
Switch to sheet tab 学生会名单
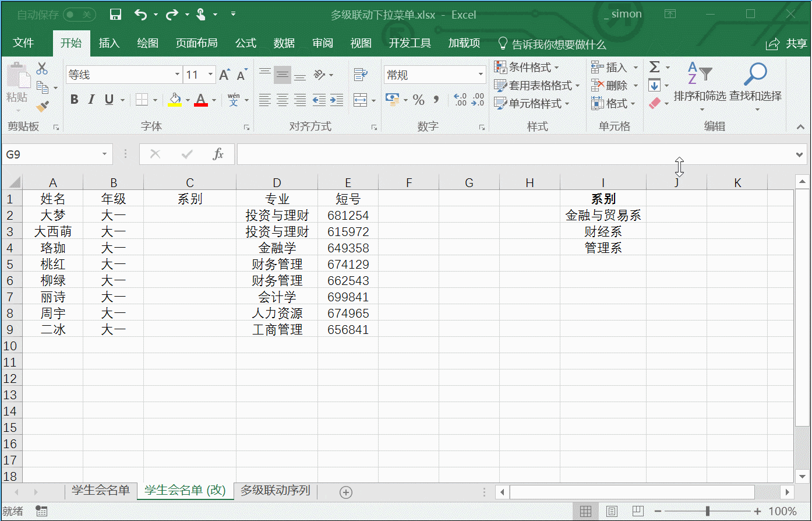[101, 490]
